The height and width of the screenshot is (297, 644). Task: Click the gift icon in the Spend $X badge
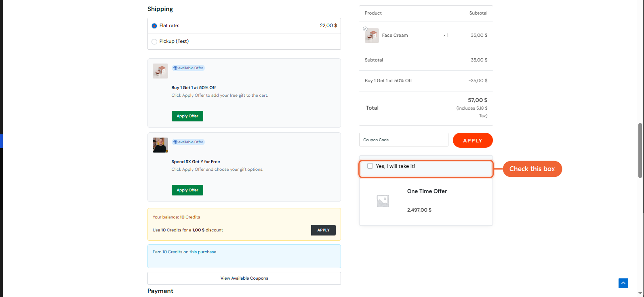click(x=175, y=142)
